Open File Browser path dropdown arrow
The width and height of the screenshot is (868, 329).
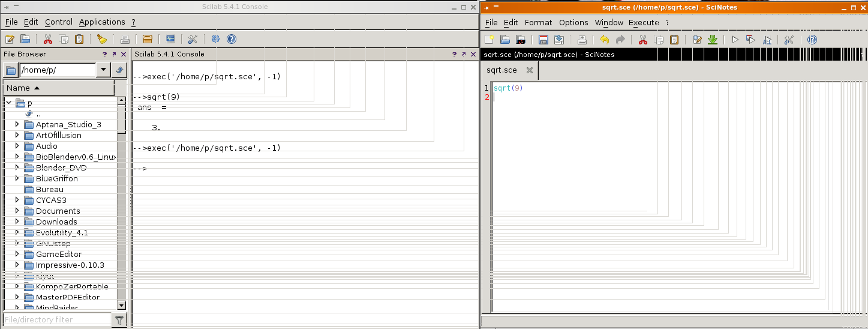(103, 70)
